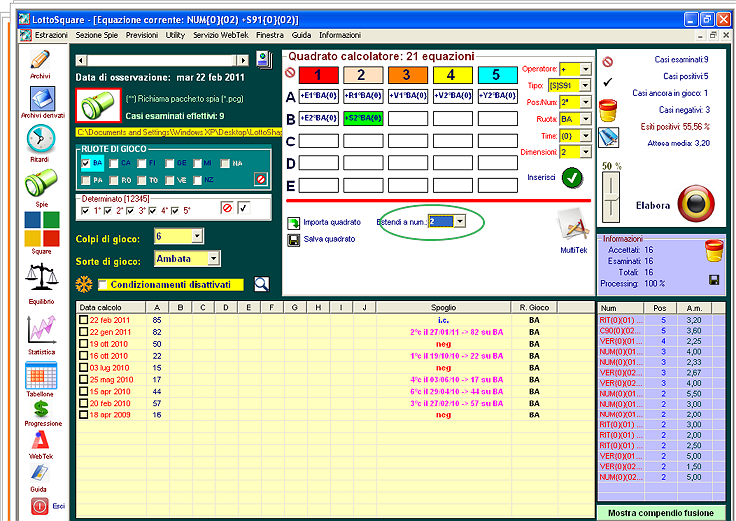Click the prohibition icon in Determinato box

227,207
